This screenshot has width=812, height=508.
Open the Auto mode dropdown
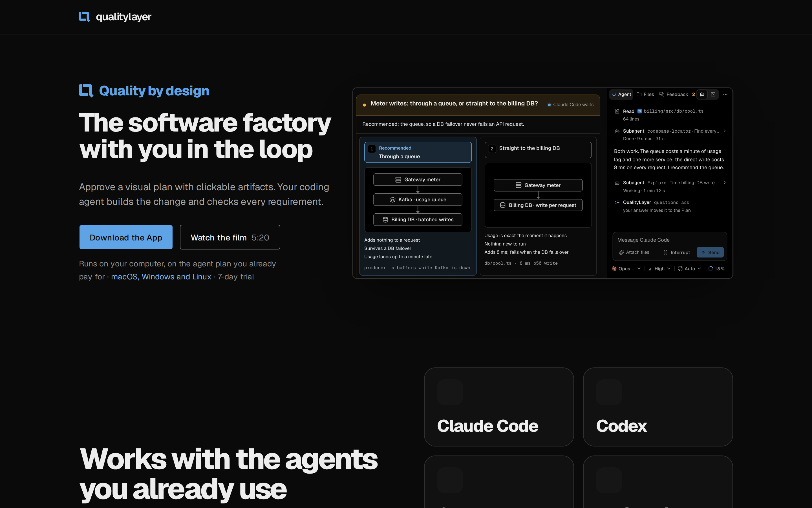tap(690, 268)
